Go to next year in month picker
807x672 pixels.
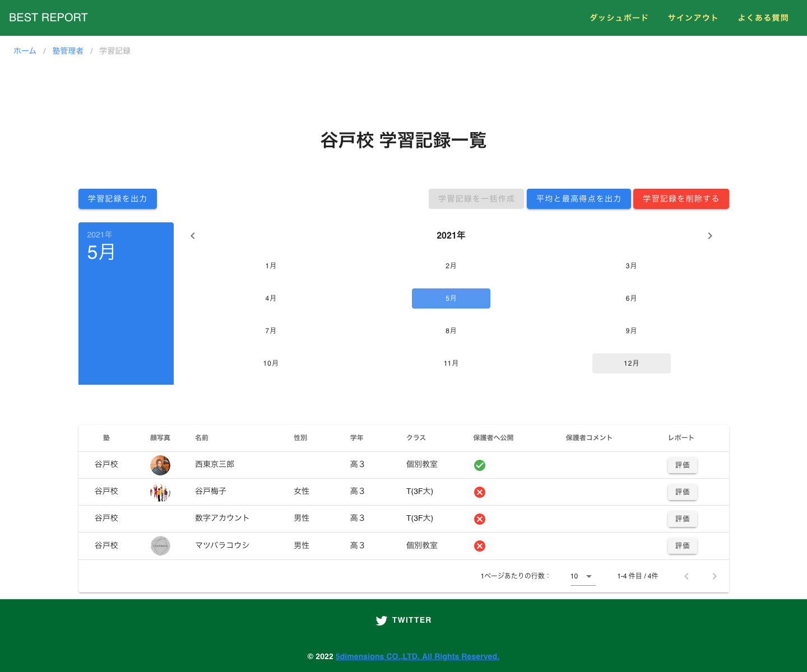710,236
